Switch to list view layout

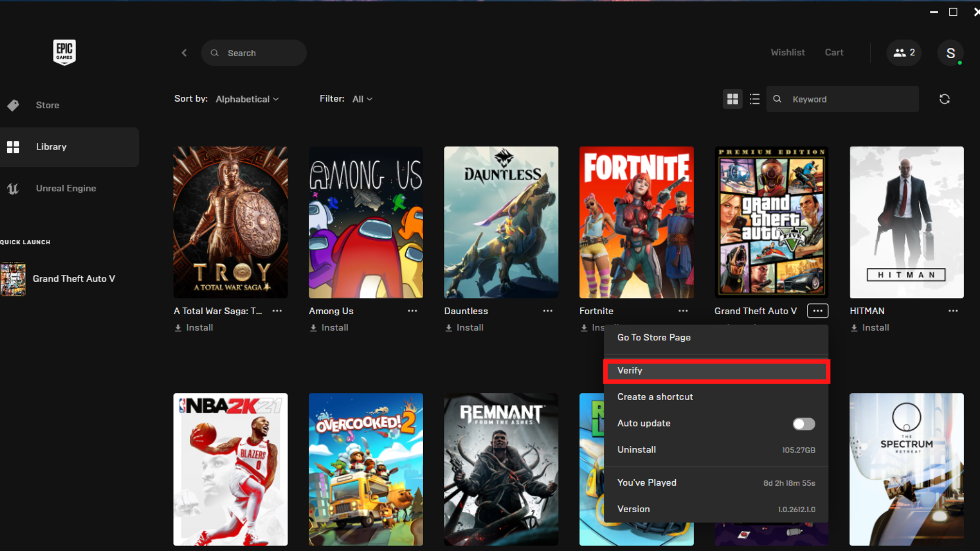click(754, 99)
